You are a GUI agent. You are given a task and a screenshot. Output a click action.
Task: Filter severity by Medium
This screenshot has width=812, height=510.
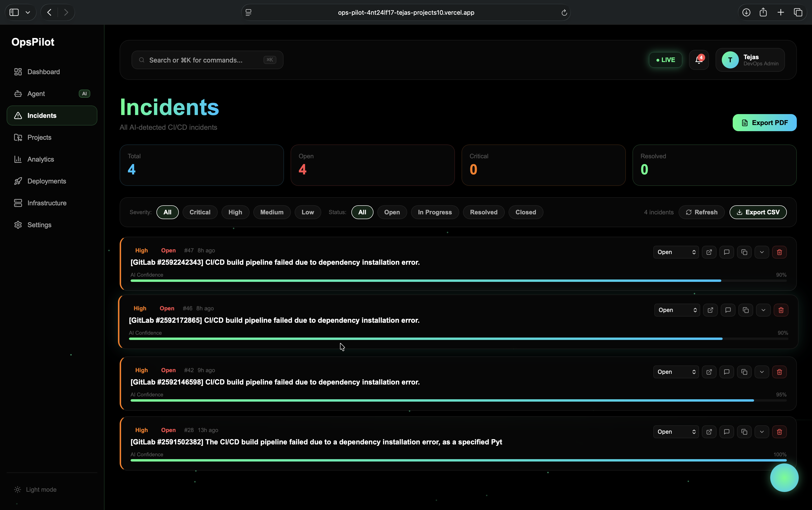[272, 212]
